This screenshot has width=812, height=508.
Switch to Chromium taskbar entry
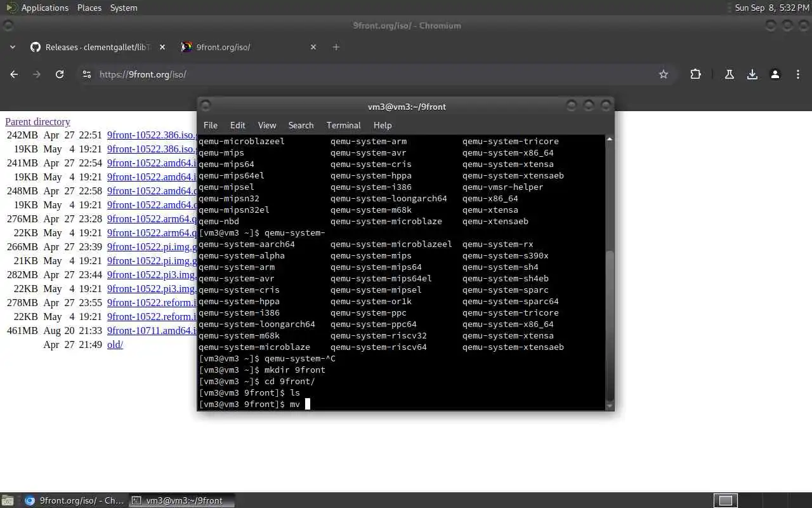point(74,500)
